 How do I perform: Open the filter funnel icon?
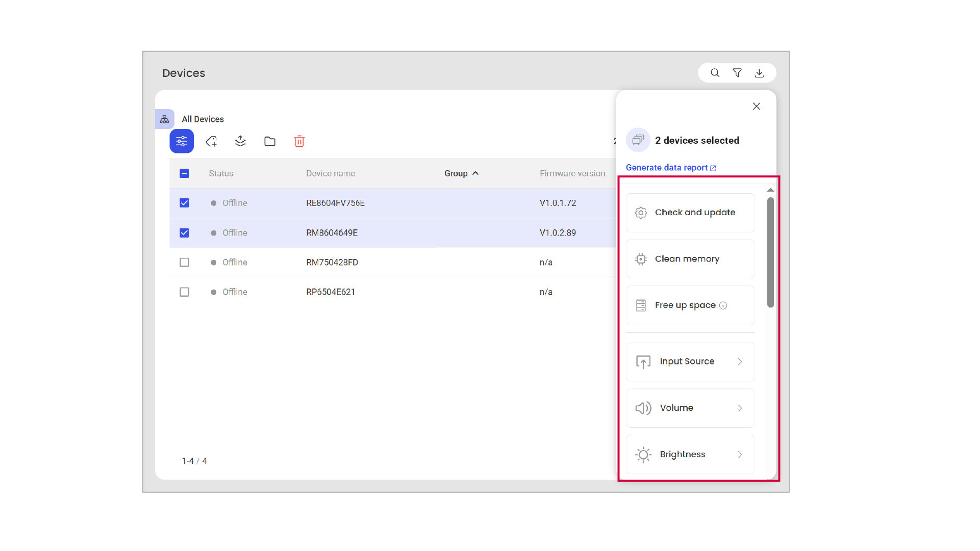coord(737,73)
